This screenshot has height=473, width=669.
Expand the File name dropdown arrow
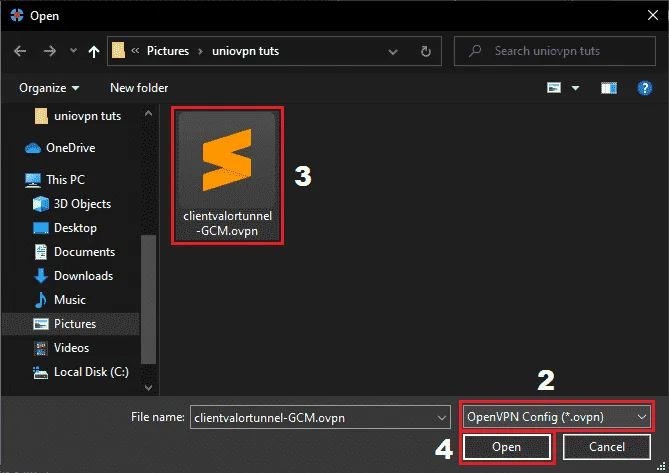click(x=442, y=418)
